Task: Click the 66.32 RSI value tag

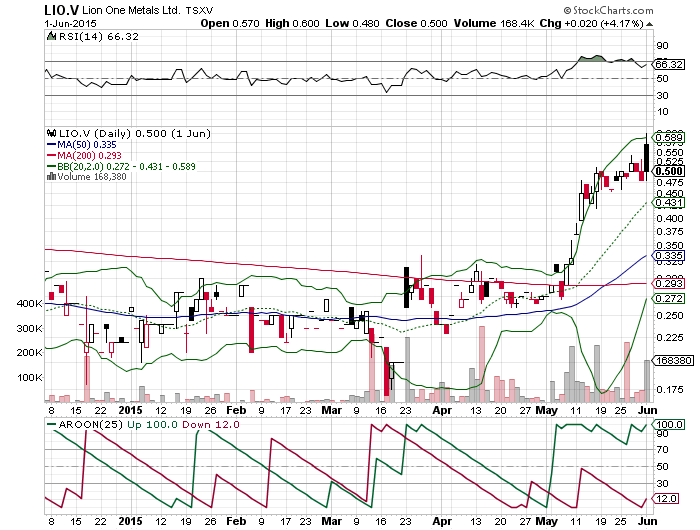Action: point(669,64)
